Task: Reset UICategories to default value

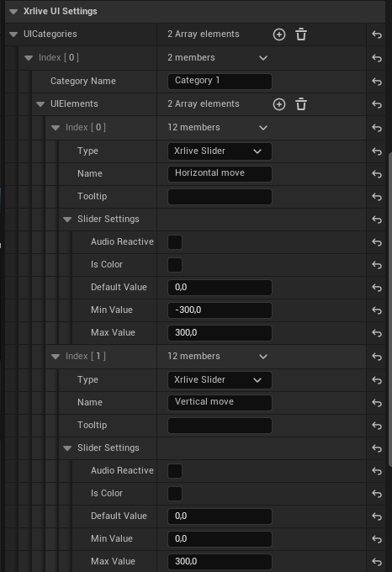Action: tap(377, 34)
